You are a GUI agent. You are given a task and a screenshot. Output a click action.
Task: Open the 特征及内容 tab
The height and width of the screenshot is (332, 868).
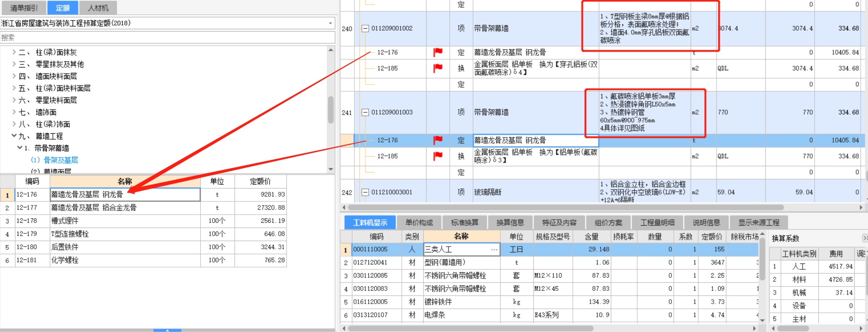click(559, 222)
